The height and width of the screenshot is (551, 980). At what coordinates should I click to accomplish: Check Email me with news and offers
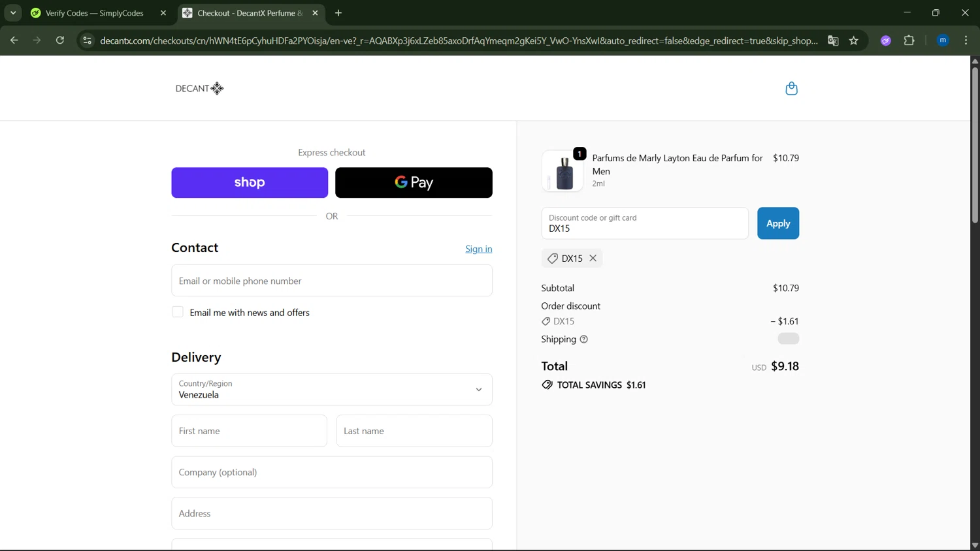178,312
